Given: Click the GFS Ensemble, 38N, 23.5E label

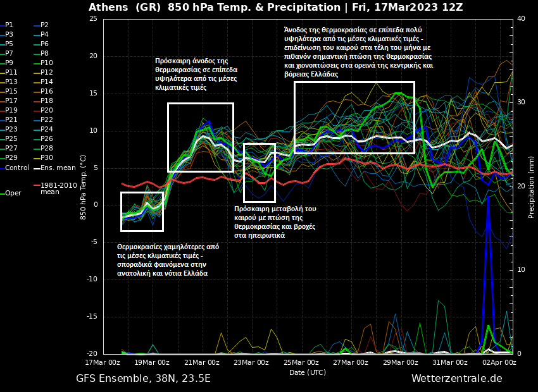Looking at the screenshot, I should click(143, 379).
